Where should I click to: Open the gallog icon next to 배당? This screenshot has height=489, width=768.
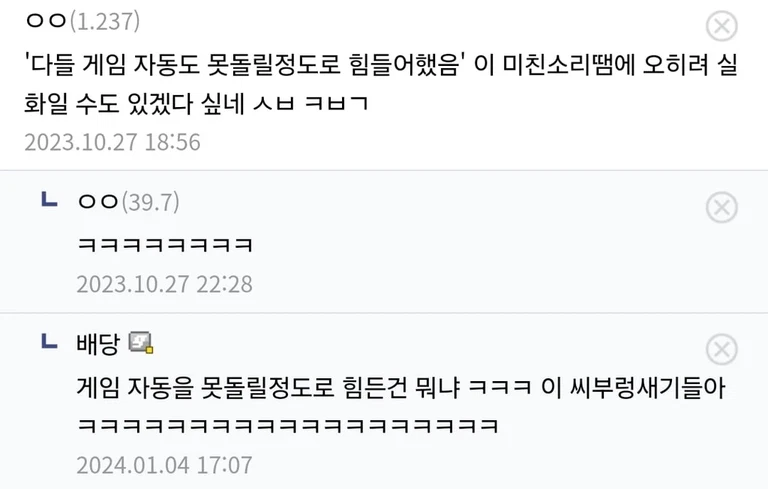click(141, 342)
